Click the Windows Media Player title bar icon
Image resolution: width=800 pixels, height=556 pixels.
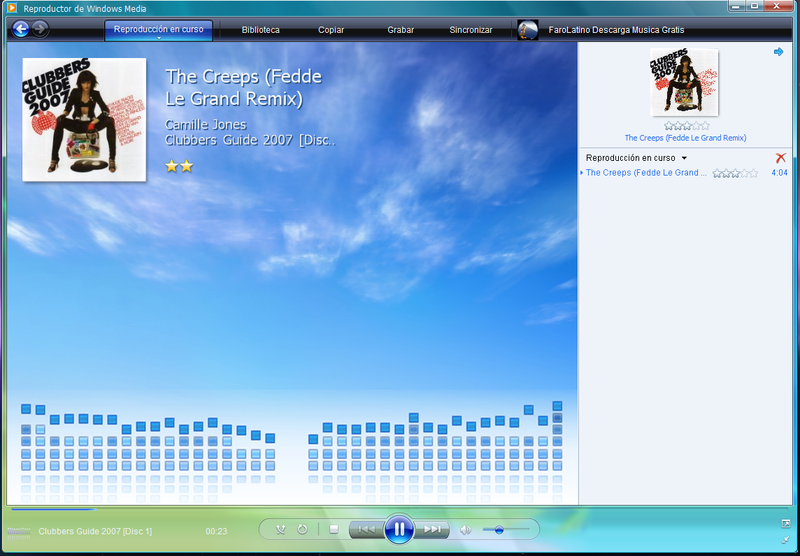tap(12, 8)
